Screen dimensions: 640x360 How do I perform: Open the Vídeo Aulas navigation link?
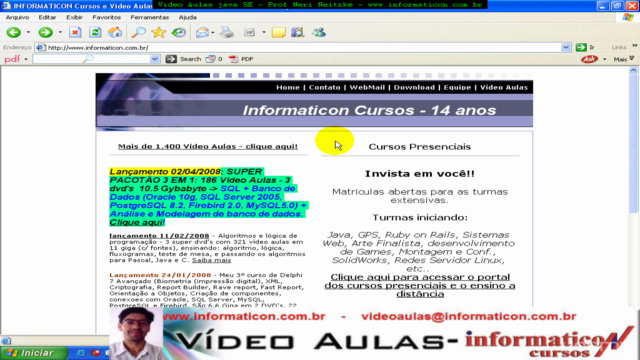pos(504,87)
